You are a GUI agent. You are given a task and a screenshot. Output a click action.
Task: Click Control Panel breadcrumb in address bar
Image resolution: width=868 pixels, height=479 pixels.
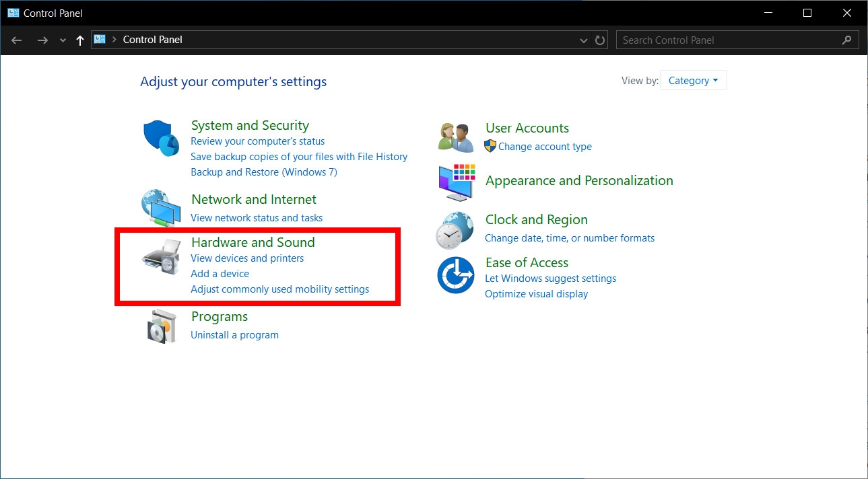[x=153, y=40]
